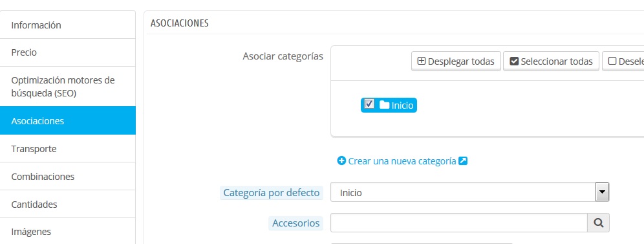This screenshot has height=244, width=644.
Task: Click the plus-square icon in Desplegar todas
Action: pyautogui.click(x=422, y=61)
